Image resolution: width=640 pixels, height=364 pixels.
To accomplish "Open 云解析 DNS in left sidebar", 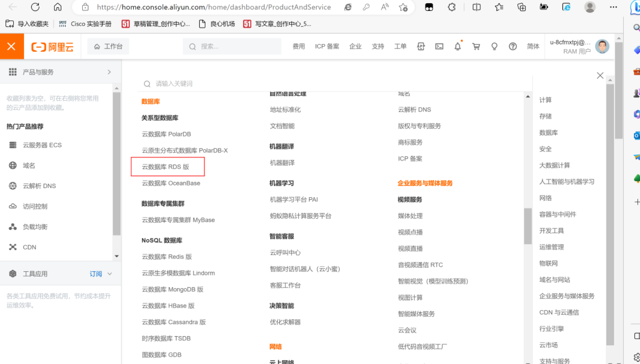I will pos(39,186).
